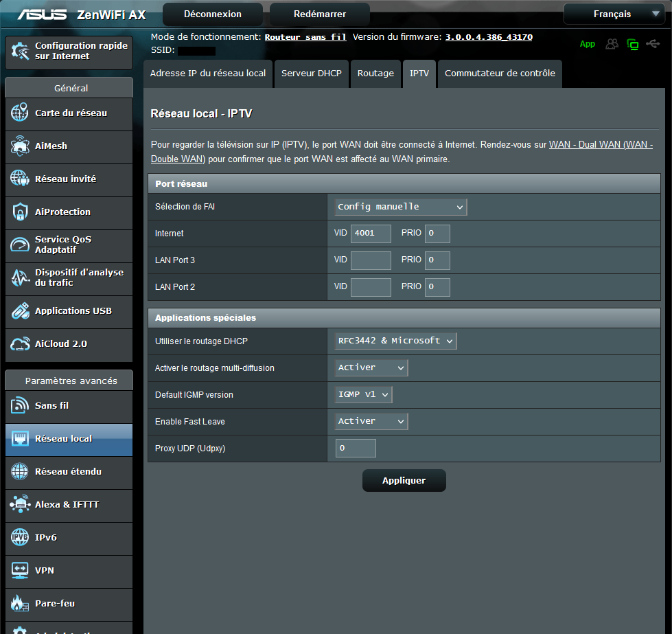The image size is (672, 634).
Task: Click the Proxy UDP (Udpxy) input field
Action: click(x=356, y=448)
